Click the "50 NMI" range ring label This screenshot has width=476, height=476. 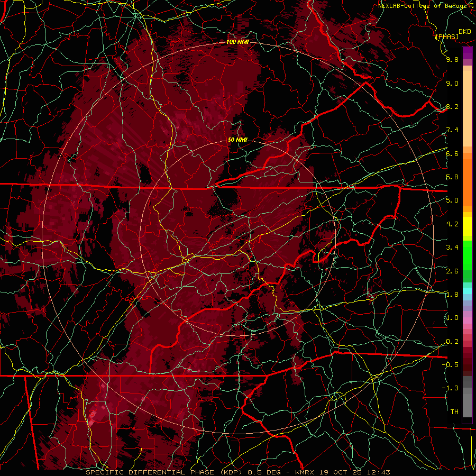[x=237, y=140]
